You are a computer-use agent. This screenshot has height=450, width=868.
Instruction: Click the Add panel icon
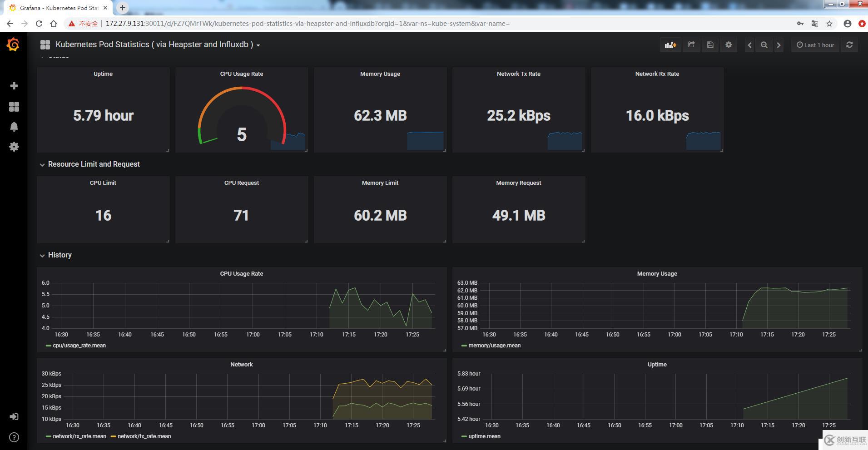click(670, 45)
